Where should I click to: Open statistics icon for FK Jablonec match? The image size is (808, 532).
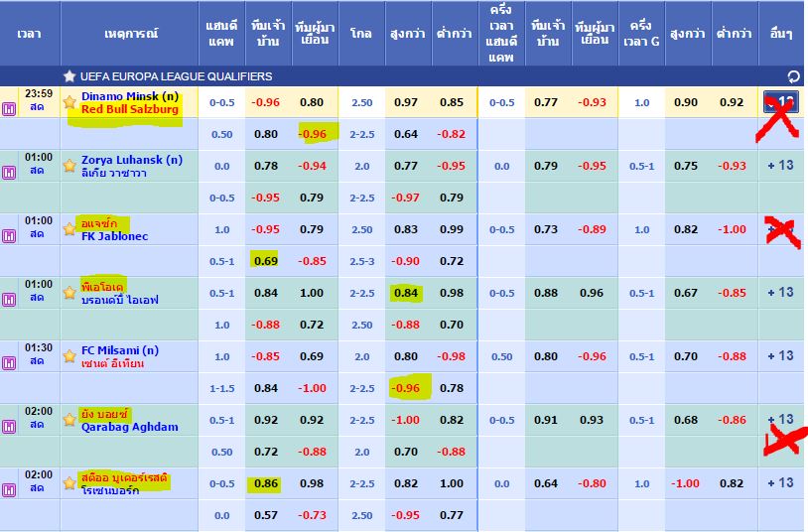point(9,236)
